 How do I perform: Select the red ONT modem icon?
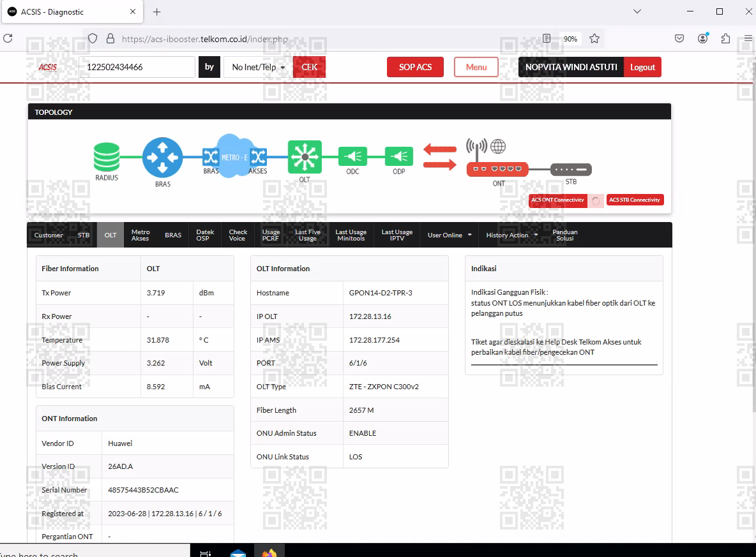[x=497, y=169]
